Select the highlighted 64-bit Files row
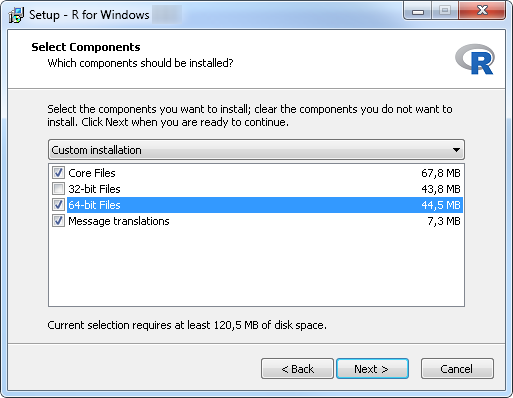 256,205
